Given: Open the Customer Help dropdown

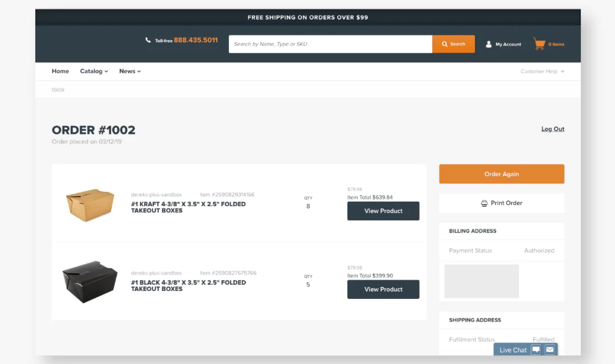Looking at the screenshot, I should (x=542, y=71).
